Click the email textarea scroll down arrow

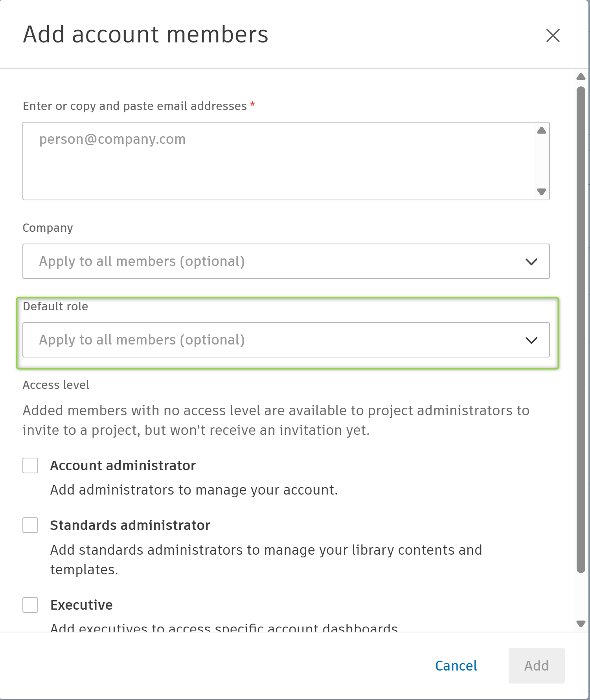tap(542, 192)
